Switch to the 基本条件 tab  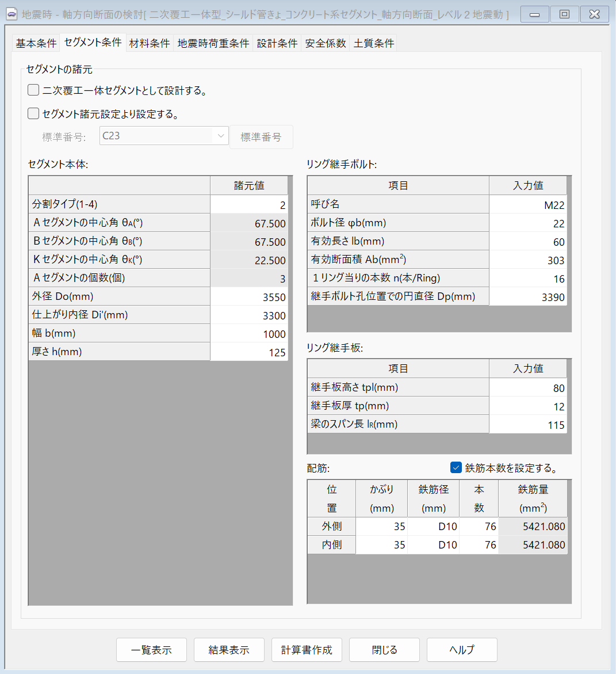pos(36,43)
